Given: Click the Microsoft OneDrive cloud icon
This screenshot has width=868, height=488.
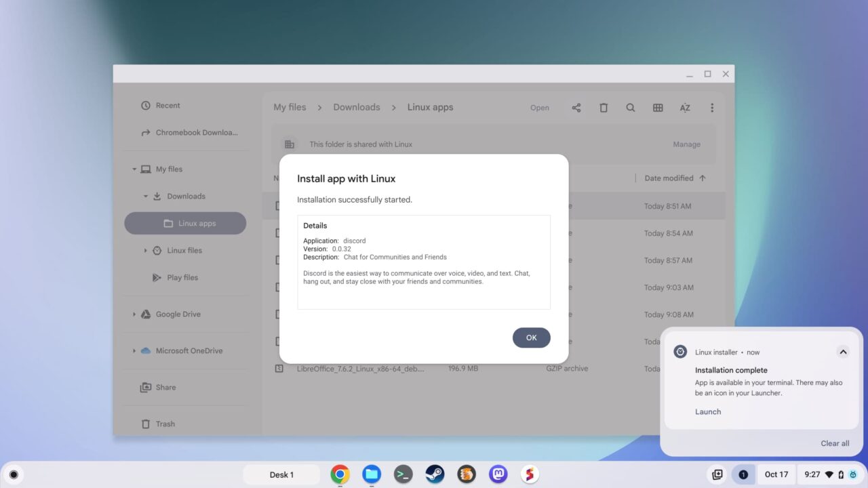Looking at the screenshot, I should click(x=145, y=351).
